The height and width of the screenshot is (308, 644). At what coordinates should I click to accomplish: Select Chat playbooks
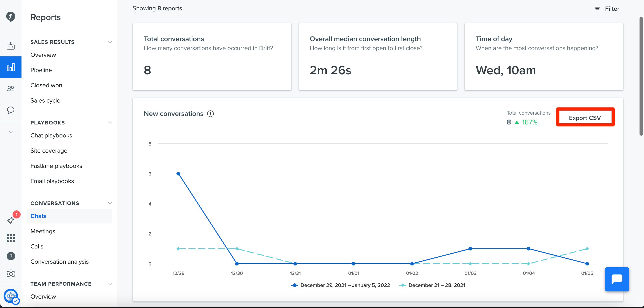click(x=51, y=135)
